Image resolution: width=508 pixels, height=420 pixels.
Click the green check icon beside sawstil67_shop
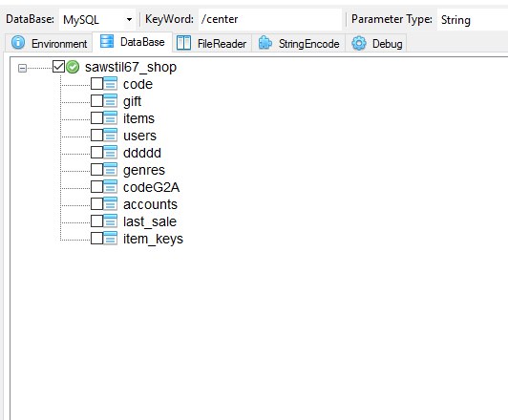pyautogui.click(x=73, y=67)
